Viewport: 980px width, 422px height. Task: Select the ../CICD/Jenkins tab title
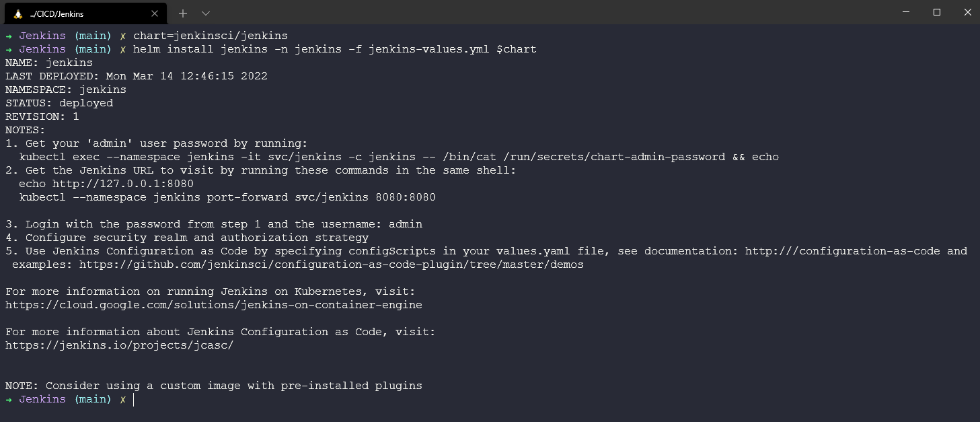click(x=56, y=13)
